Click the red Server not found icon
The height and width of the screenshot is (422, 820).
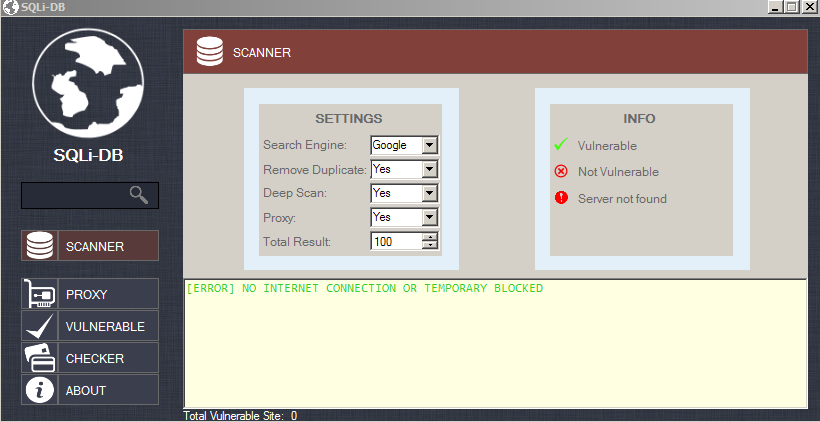[561, 198]
